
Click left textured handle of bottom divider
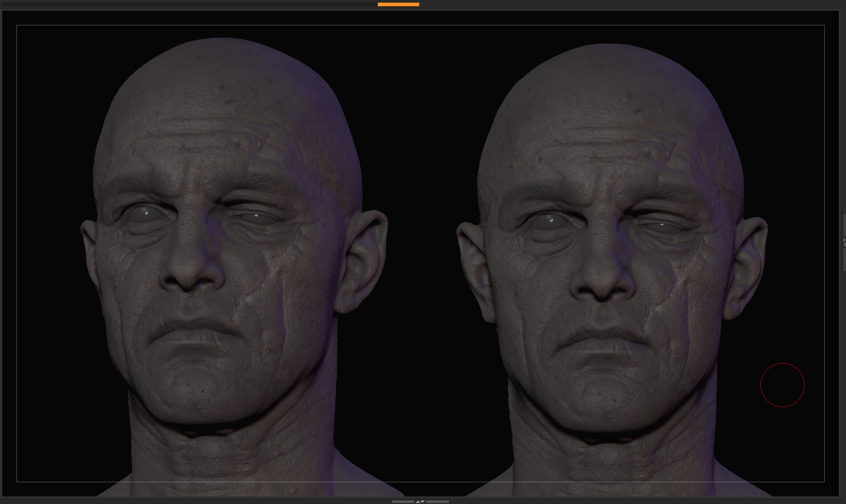pos(403,502)
